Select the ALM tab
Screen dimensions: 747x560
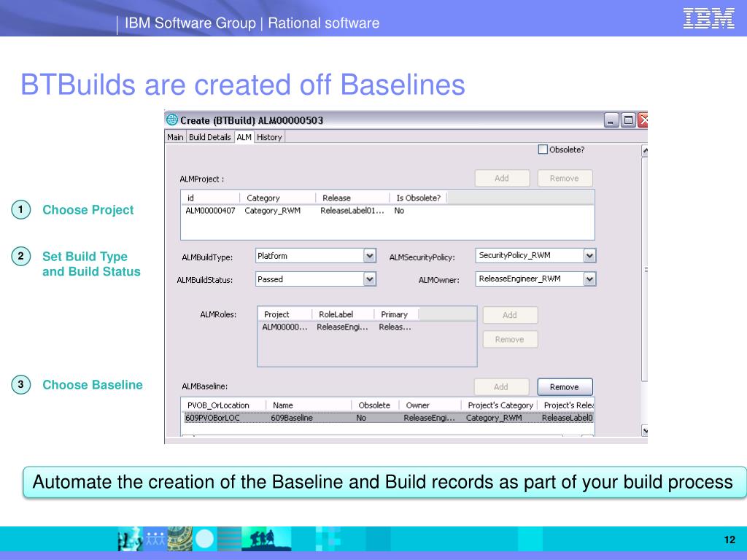pos(244,137)
